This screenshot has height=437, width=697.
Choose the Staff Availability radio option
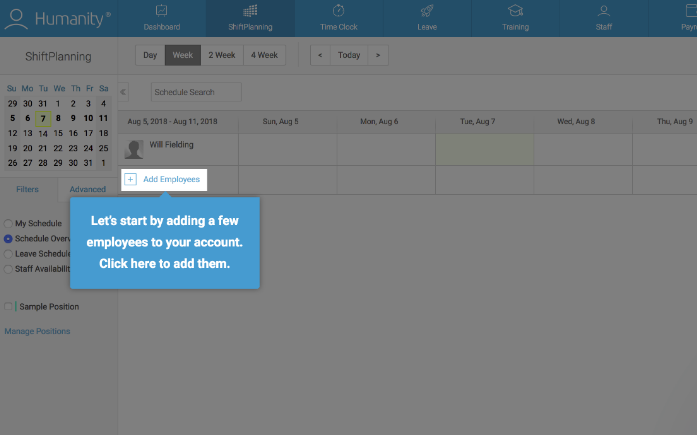(9, 268)
